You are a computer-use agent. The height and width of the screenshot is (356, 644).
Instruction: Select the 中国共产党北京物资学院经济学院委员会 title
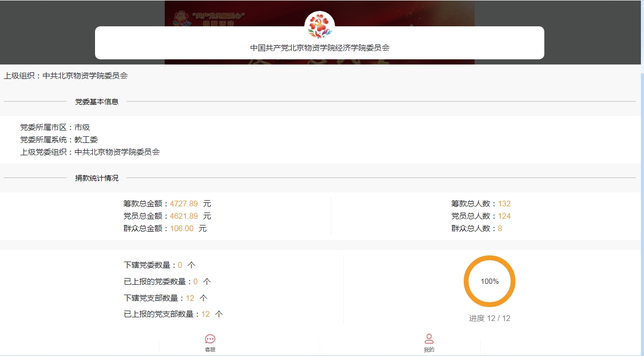point(320,47)
